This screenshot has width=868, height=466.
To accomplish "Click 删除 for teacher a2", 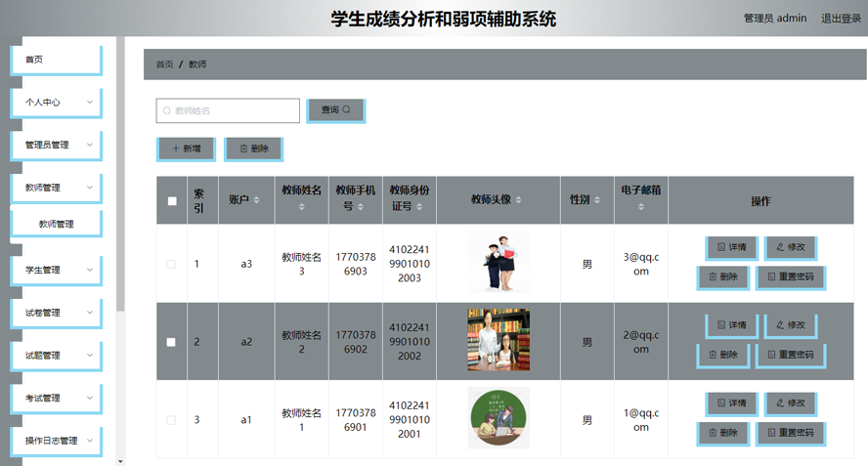I will [x=723, y=355].
